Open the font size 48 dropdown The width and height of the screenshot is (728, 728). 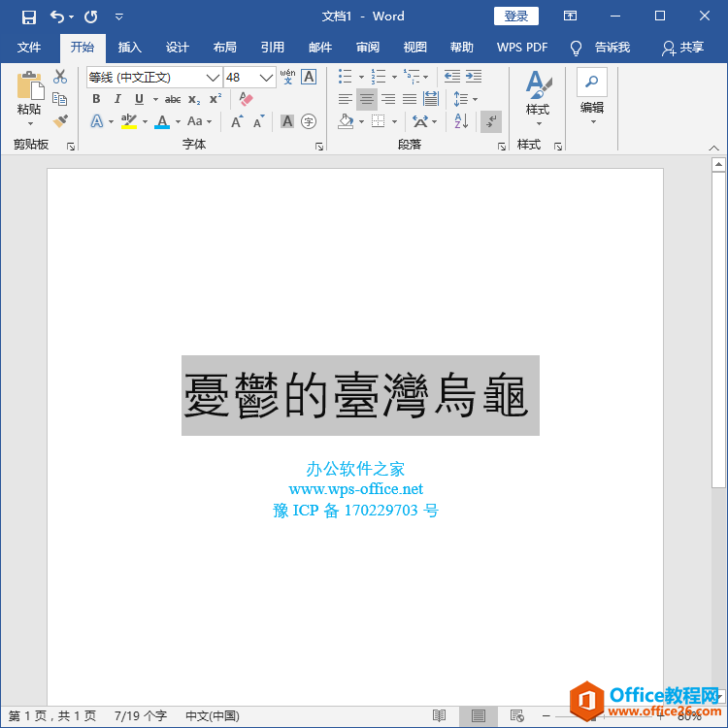click(x=266, y=78)
